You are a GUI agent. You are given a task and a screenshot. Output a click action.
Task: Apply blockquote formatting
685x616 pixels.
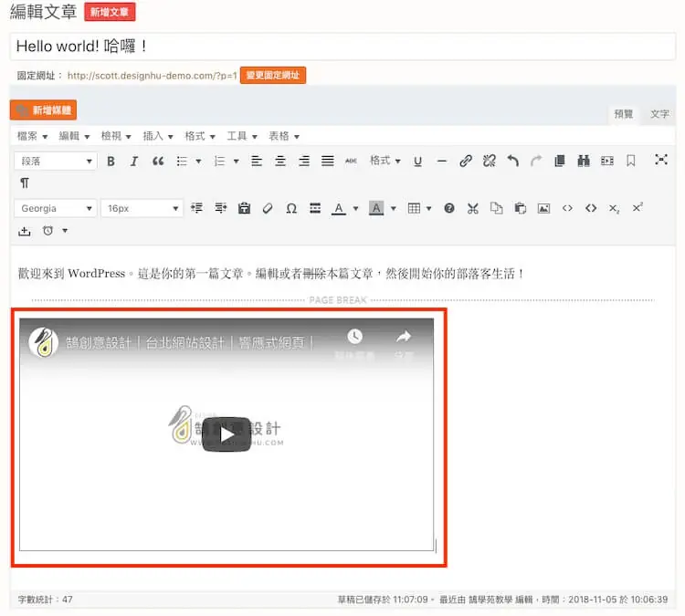pos(158,162)
